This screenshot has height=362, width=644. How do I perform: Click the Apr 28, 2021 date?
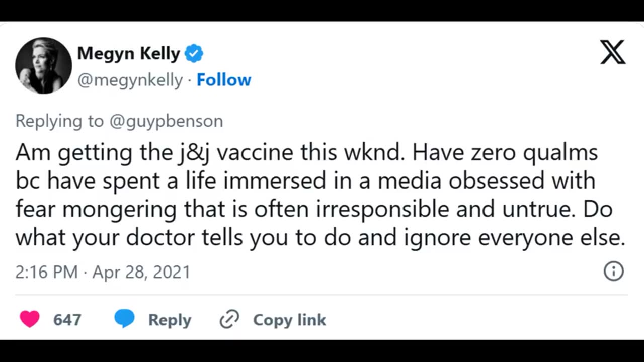[141, 272]
